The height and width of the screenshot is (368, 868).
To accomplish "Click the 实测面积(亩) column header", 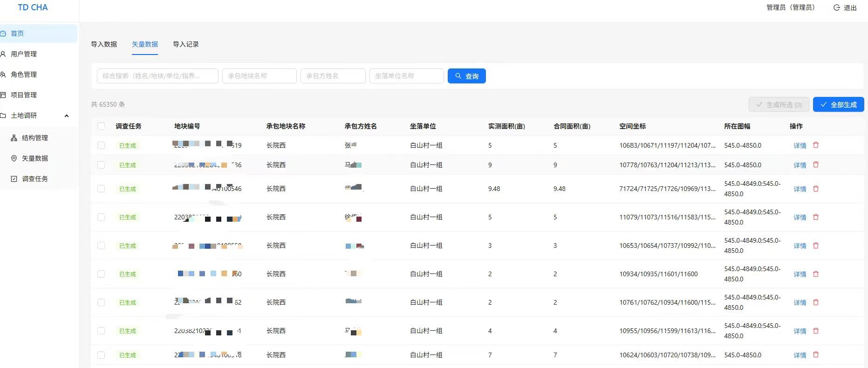I will pos(506,126).
